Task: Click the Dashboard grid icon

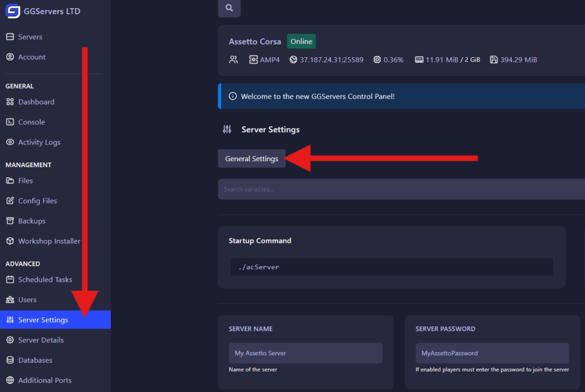Action: pos(11,102)
